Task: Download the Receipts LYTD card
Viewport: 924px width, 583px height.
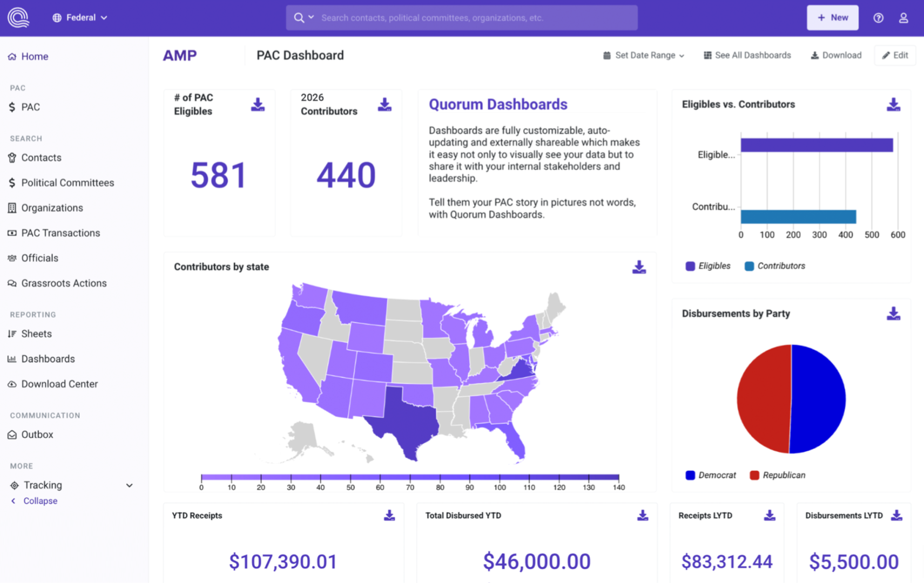Action: point(770,516)
